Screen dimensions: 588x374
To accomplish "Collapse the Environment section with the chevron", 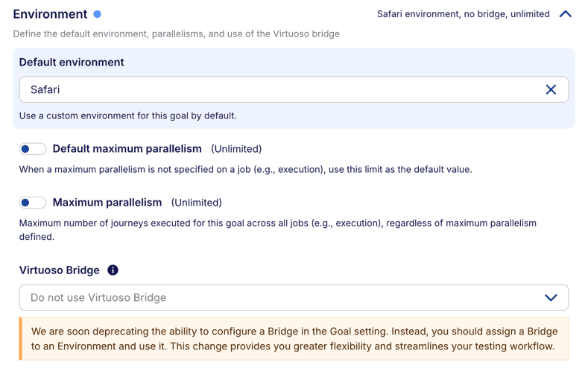I will click(565, 14).
